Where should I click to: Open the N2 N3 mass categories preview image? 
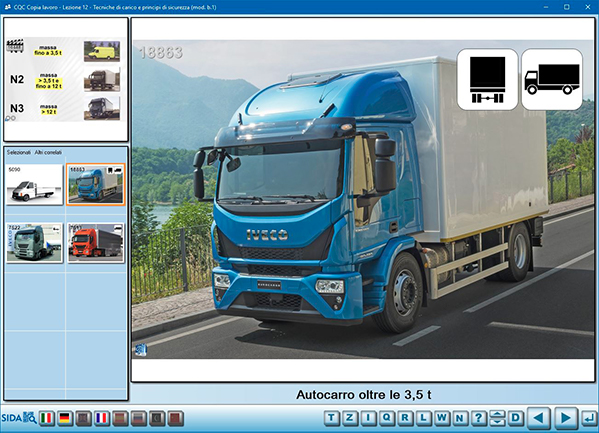click(65, 79)
